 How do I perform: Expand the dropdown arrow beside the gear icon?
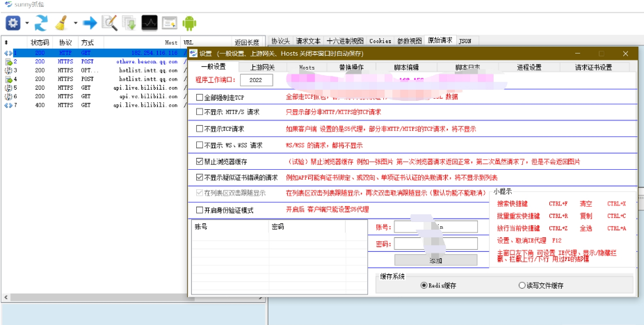27,23
